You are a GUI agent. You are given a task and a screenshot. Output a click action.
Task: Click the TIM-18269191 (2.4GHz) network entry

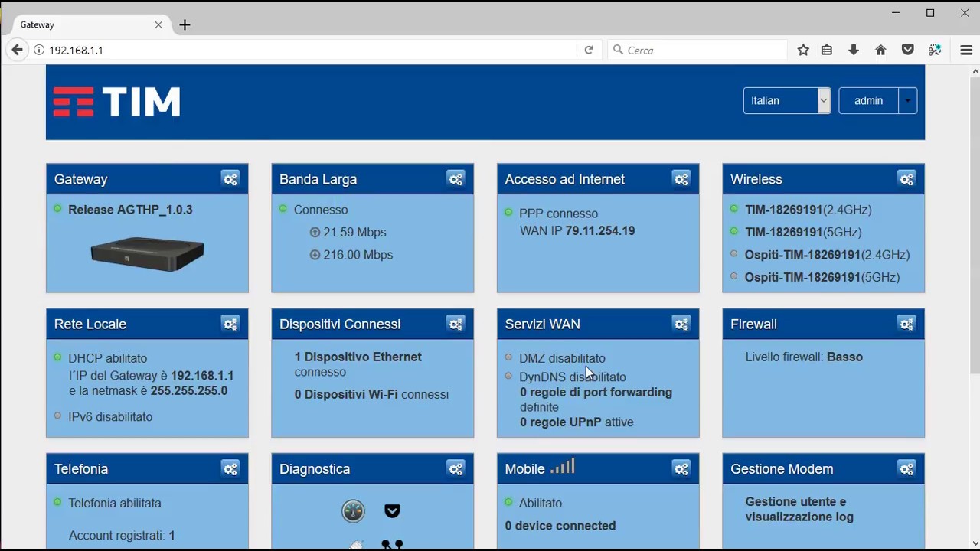(808, 210)
